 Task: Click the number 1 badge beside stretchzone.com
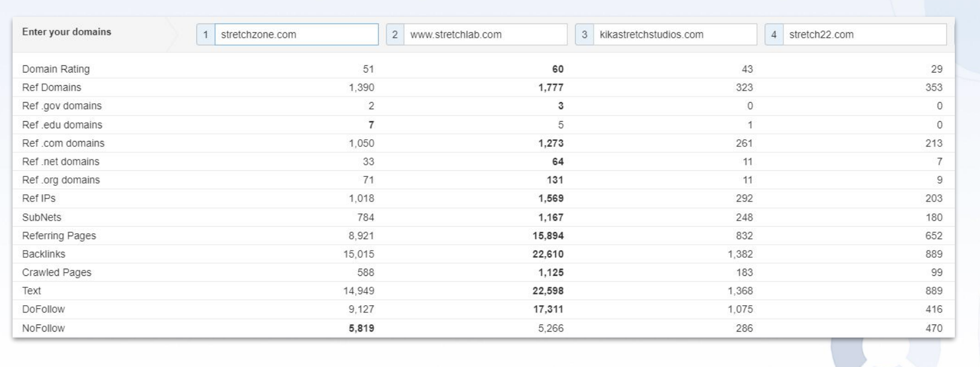[205, 35]
